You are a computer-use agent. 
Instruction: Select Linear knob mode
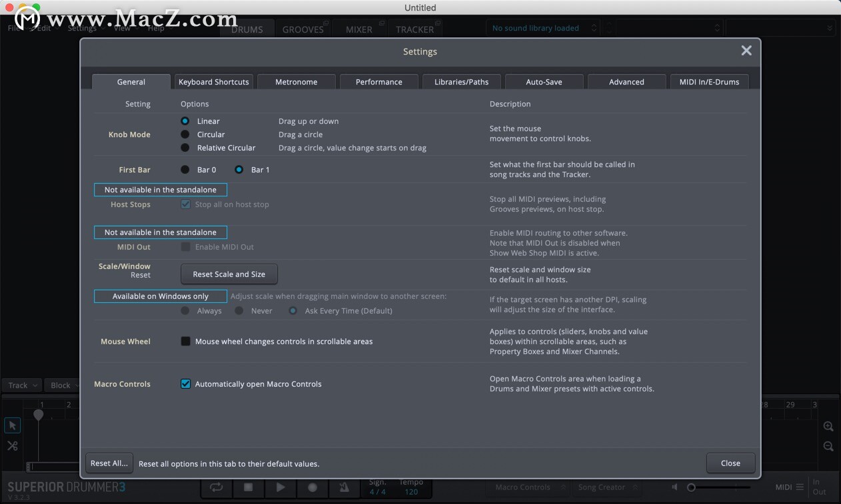point(185,121)
